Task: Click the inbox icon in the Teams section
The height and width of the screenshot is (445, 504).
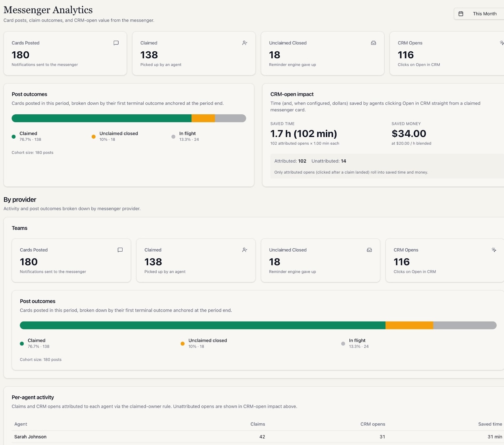Action: (370, 250)
